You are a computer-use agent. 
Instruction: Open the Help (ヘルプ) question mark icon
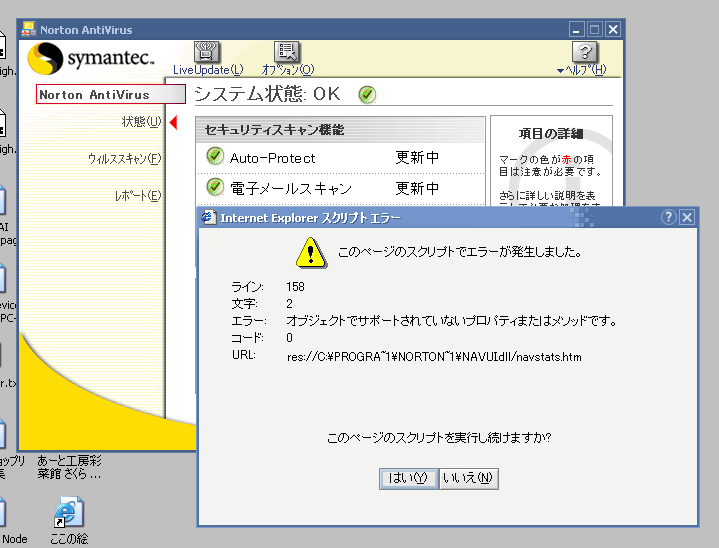pyautogui.click(x=585, y=52)
